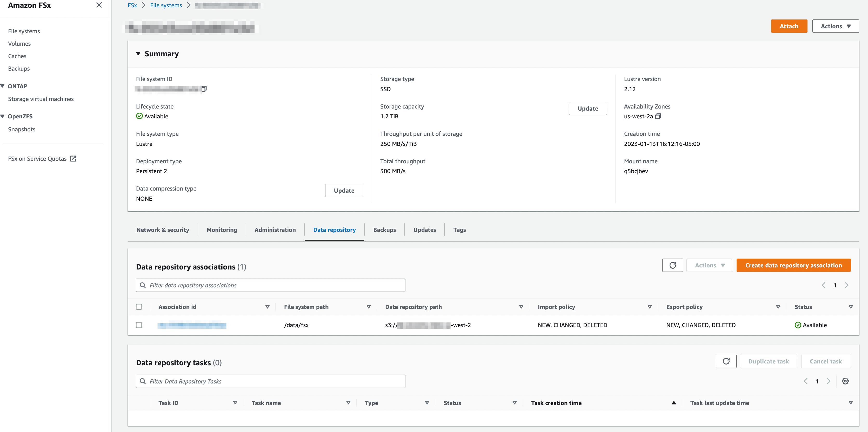
Task: Sort by Task last update time arrow
Action: 851,403
